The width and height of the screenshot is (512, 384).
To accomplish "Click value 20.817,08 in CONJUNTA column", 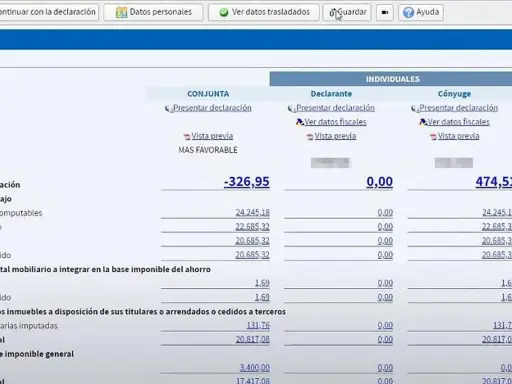I will tap(253, 339).
